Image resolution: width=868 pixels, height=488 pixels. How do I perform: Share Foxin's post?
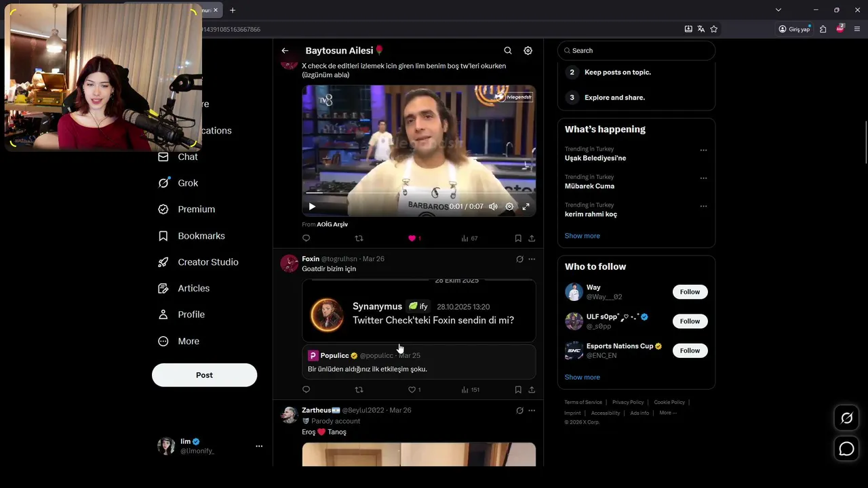point(532,390)
